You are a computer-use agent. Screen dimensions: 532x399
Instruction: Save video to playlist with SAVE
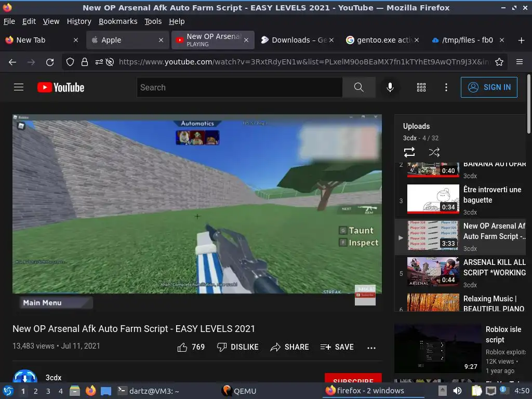(x=337, y=347)
